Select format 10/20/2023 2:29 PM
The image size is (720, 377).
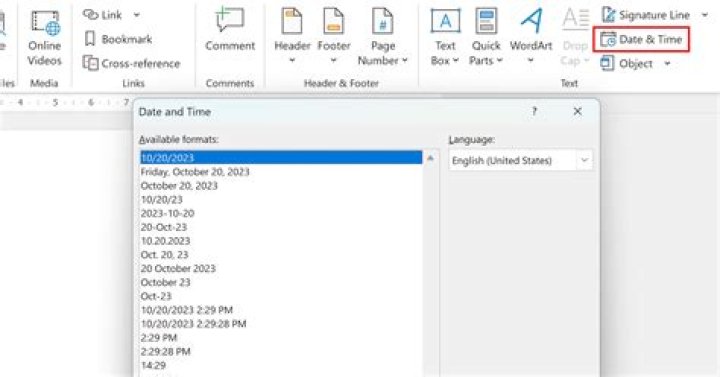point(281,309)
